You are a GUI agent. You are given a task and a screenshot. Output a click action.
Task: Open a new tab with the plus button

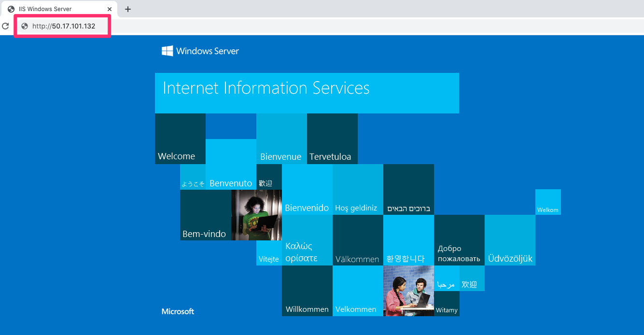128,9
